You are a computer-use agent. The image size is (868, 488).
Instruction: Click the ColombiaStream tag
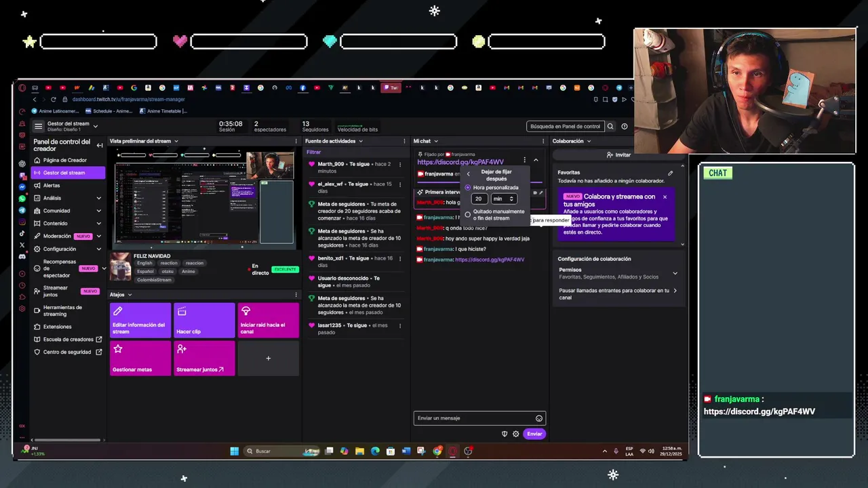pyautogui.click(x=154, y=280)
